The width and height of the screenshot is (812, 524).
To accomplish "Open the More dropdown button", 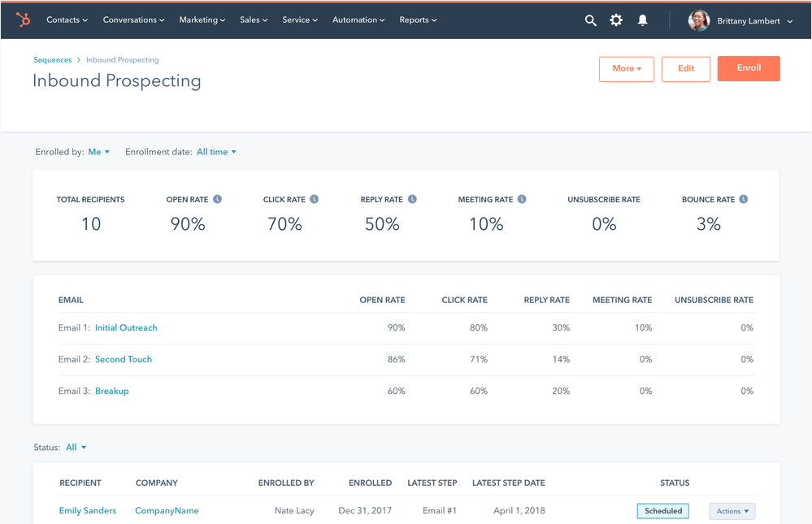I will 626,69.
